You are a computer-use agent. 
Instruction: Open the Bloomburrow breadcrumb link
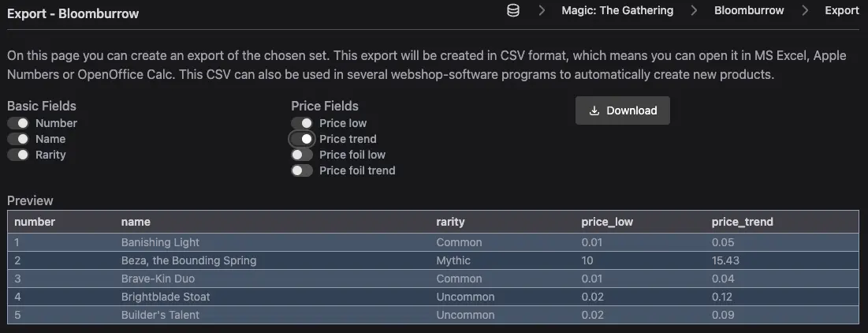click(749, 10)
